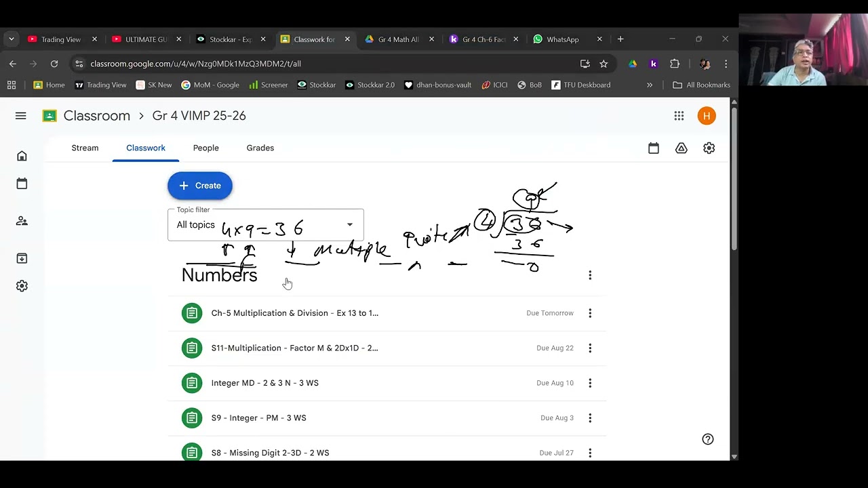The height and width of the screenshot is (488, 868).
Task: Open Gr 4 VIMP 25-26 class link
Action: [199, 116]
